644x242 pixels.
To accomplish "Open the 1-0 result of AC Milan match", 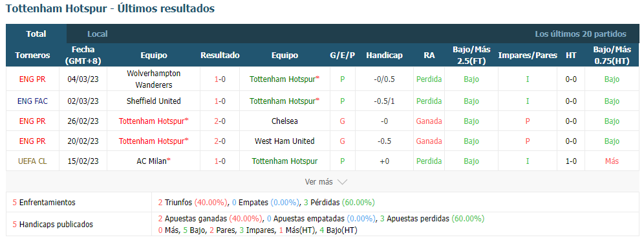I will (220, 161).
